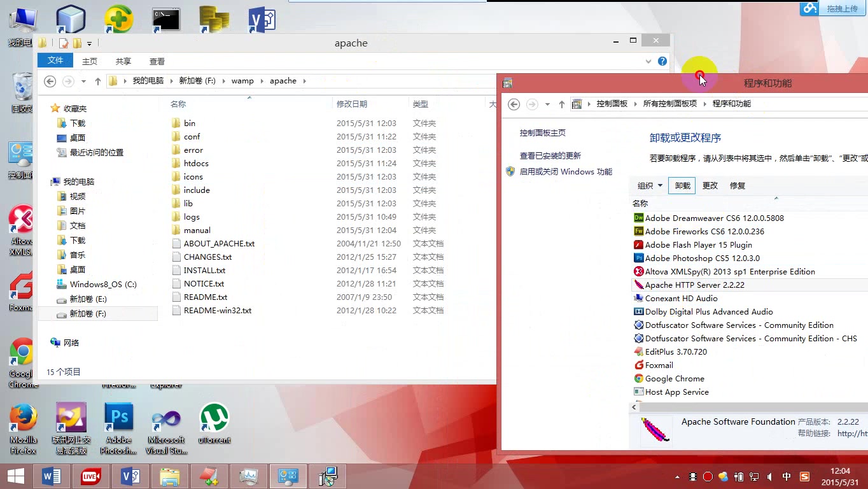Expand the explorer ribbon chevron
Viewport: 868px width, 489px height.
(648, 61)
